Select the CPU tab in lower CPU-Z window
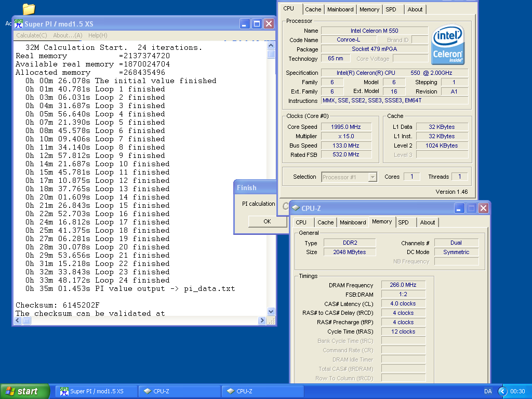This screenshot has height=399, width=532. 301,222
